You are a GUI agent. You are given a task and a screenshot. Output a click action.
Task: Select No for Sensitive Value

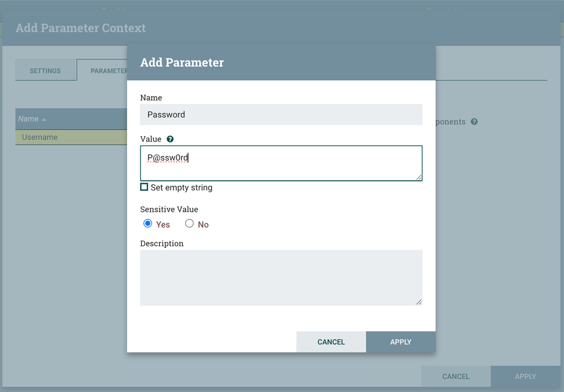pos(190,224)
